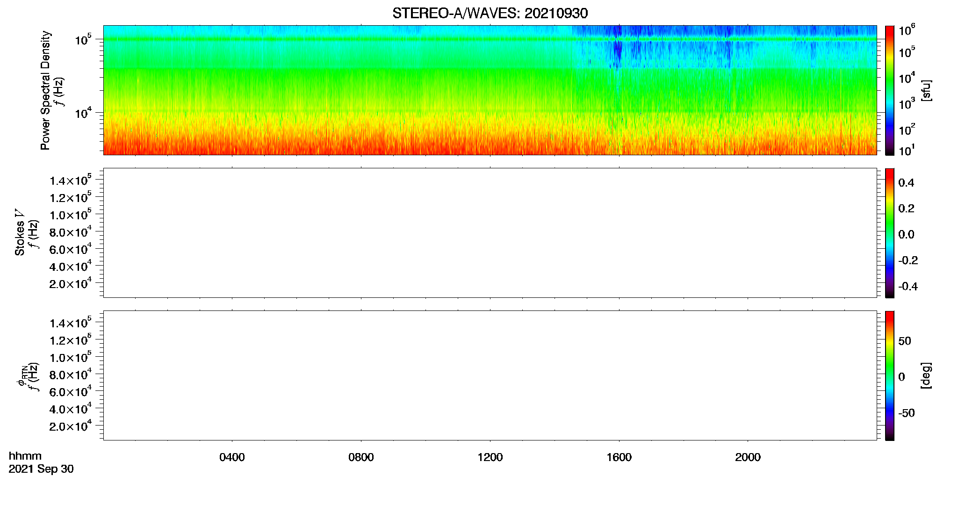
Task: Click the [sfu] unit label
Action: (x=926, y=90)
